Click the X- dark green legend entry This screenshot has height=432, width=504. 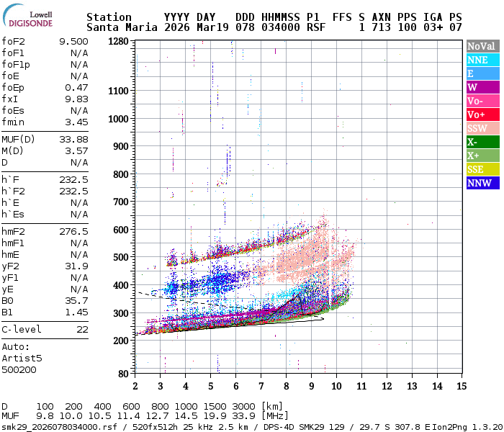pos(481,143)
